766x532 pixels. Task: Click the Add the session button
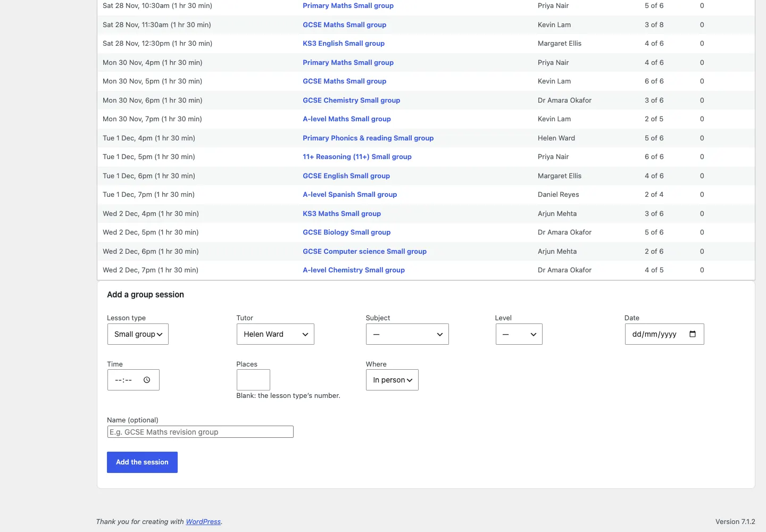point(142,462)
